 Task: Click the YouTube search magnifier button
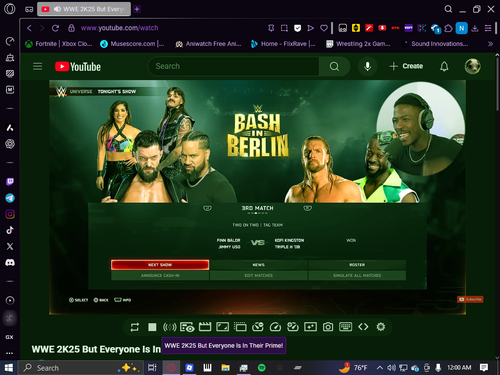334,66
